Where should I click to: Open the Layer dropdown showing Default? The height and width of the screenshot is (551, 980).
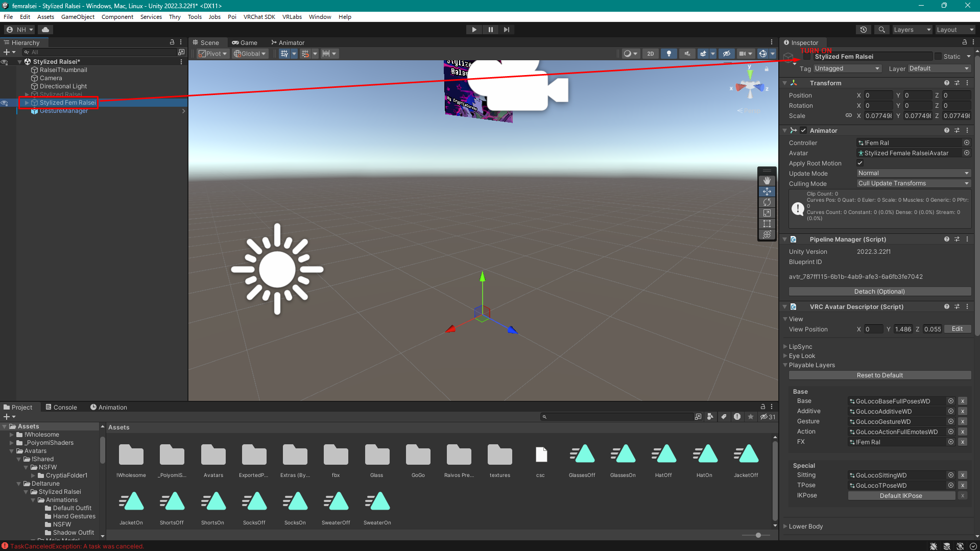[939, 68]
